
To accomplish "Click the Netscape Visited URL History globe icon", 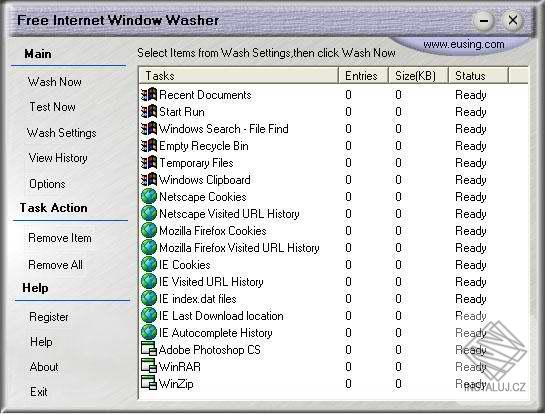I will [149, 213].
